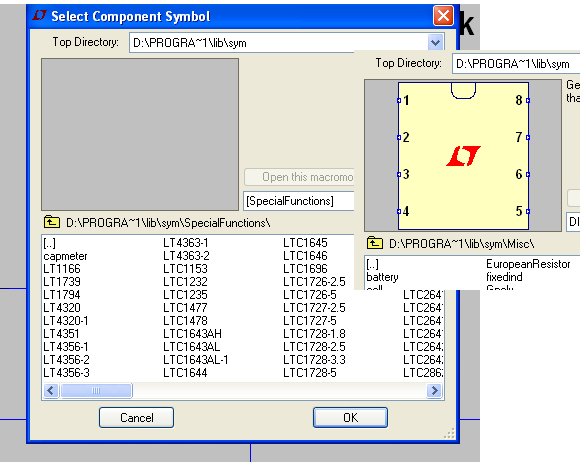Select LTC1235 in the symbol list
The height and width of the screenshot is (472, 586).
[x=185, y=295]
